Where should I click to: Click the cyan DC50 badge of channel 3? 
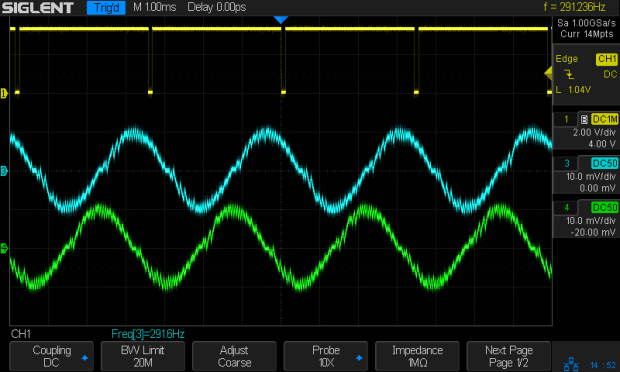[605, 163]
